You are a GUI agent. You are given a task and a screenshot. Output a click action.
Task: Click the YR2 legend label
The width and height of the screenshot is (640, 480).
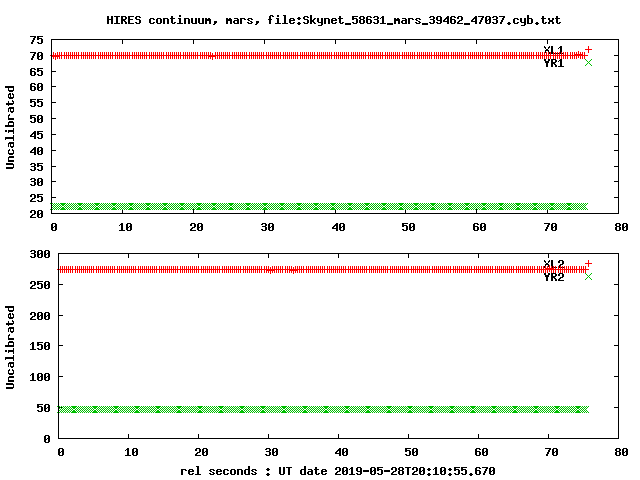pyautogui.click(x=553, y=277)
